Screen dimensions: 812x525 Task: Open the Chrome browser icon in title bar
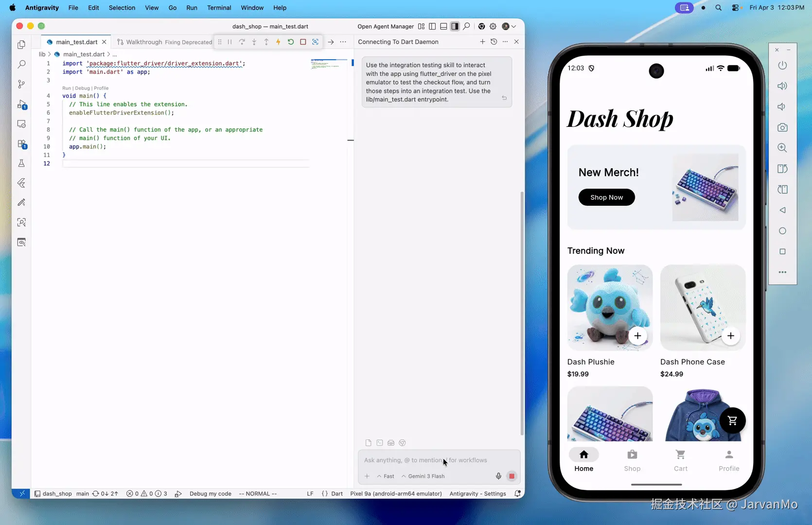click(x=481, y=26)
